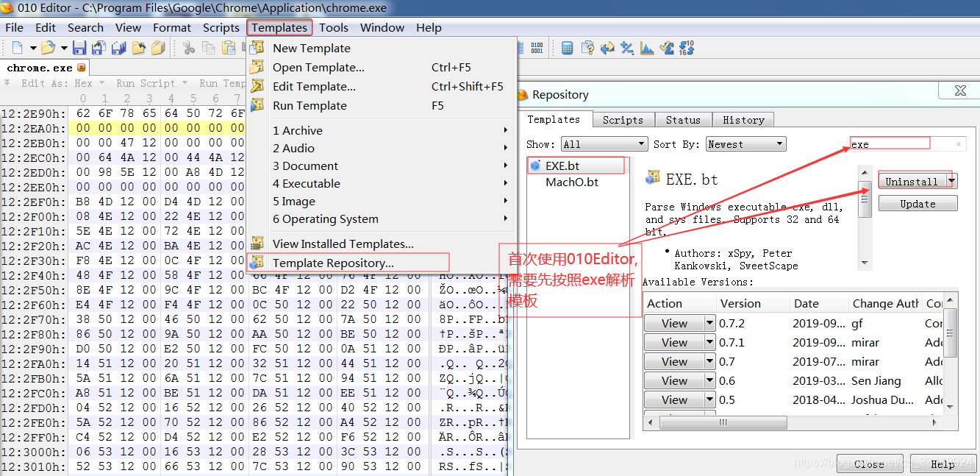Expand the Uninstall button dropdown arrow
The height and width of the screenshot is (476, 980).
[x=952, y=181]
